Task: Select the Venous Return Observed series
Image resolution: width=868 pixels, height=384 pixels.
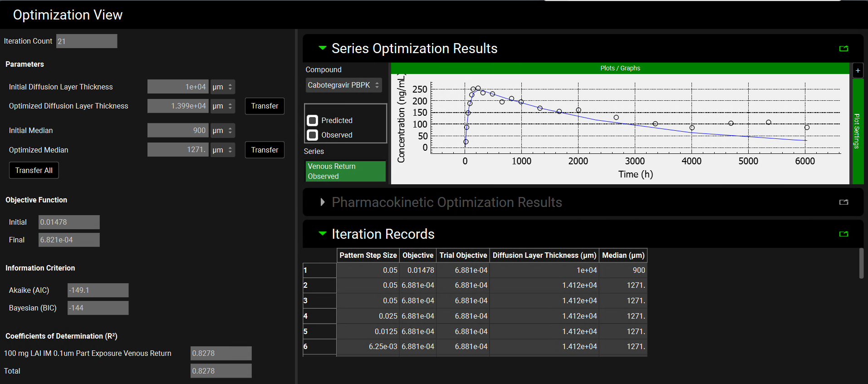Action: coord(345,171)
